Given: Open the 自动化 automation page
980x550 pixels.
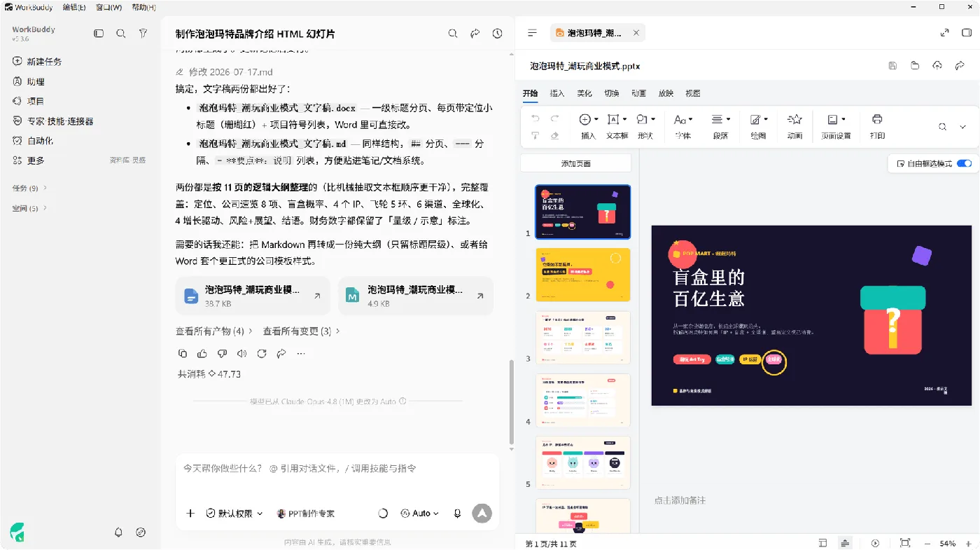Looking at the screenshot, I should [33, 141].
